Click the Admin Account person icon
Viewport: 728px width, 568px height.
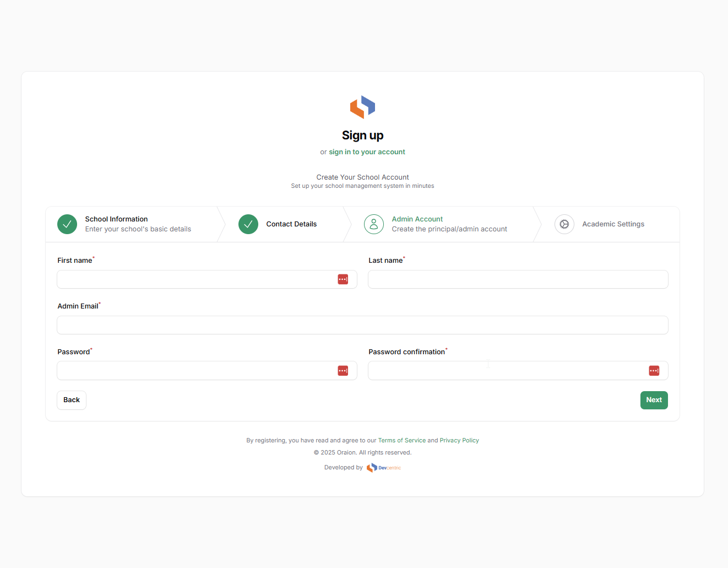(x=374, y=224)
